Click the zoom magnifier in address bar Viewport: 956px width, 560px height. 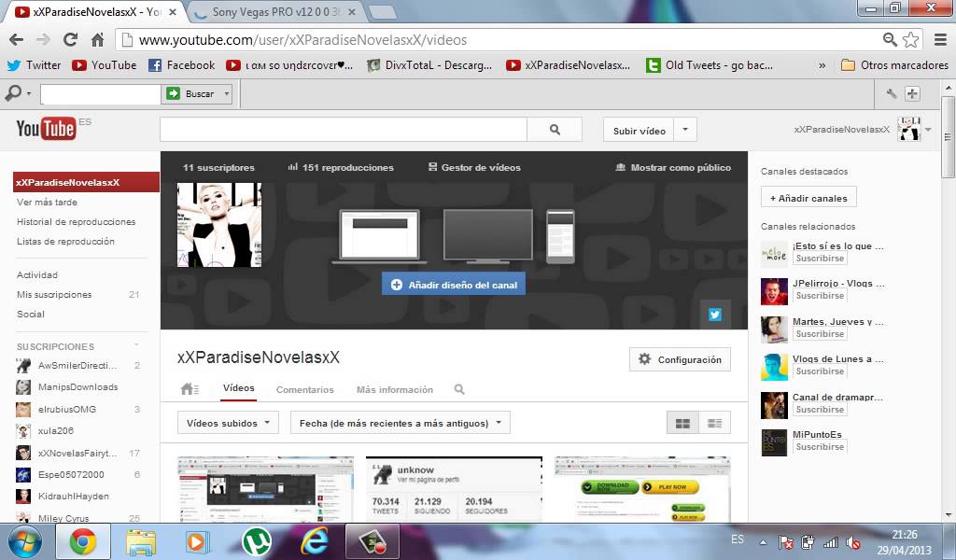pos(890,40)
